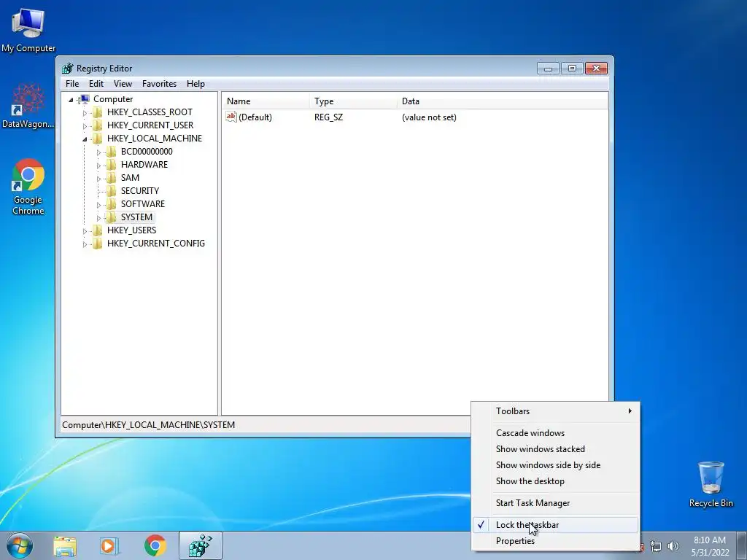747x560 pixels.
Task: Click the HKEY_USERS folder icon
Action: tap(97, 230)
